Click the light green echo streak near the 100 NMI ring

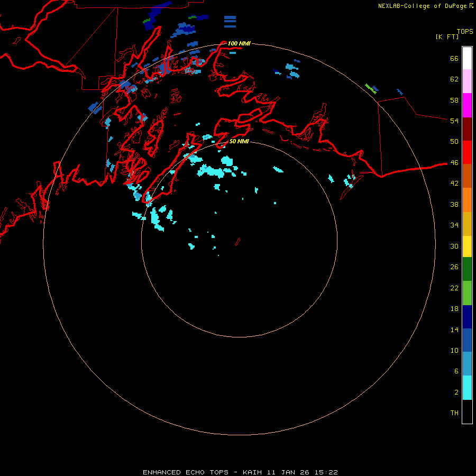pos(370,89)
